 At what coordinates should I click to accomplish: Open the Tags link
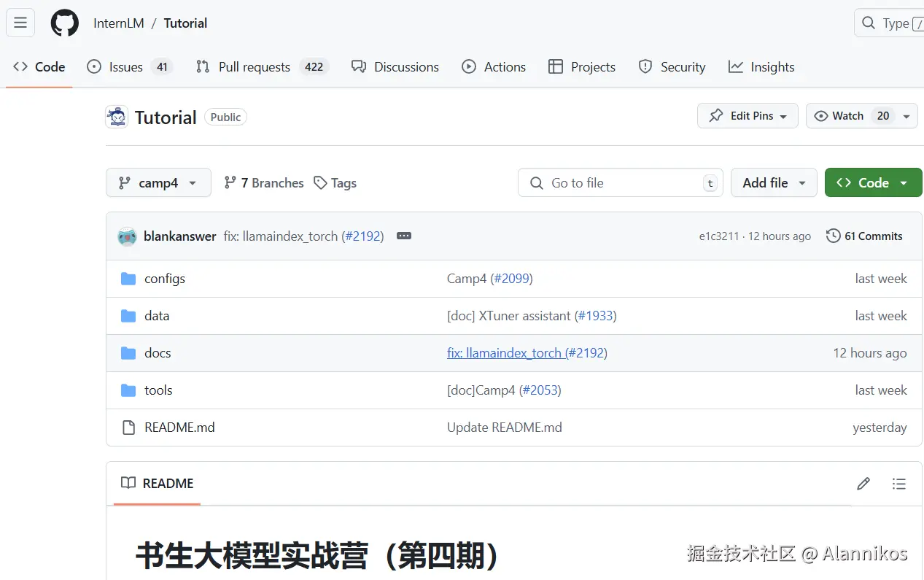coord(335,182)
